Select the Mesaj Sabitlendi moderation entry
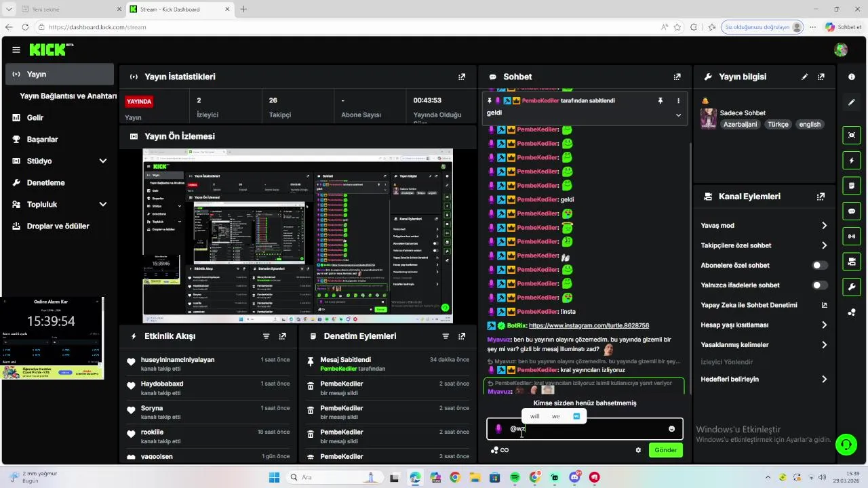868x488 pixels. click(x=387, y=364)
